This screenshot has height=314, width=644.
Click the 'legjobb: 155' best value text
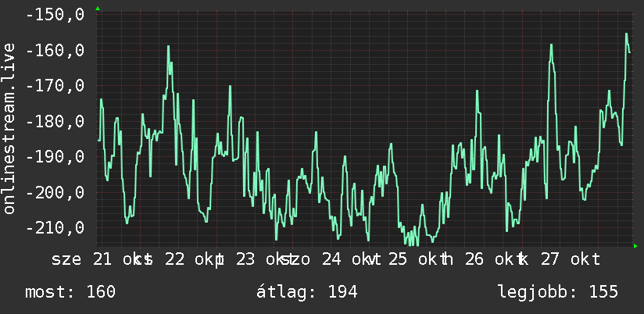pos(558,292)
